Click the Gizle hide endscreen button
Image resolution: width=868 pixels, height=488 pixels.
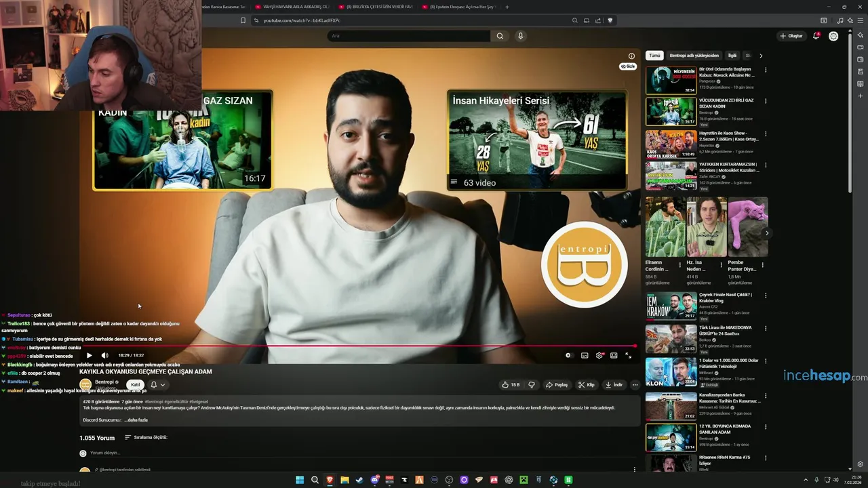coord(628,66)
